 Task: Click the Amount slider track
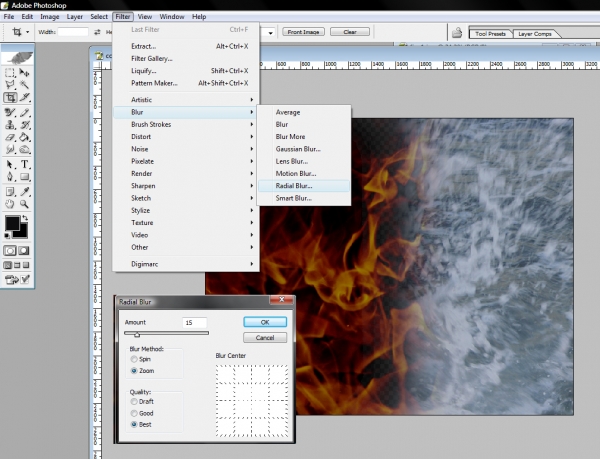[x=166, y=333]
